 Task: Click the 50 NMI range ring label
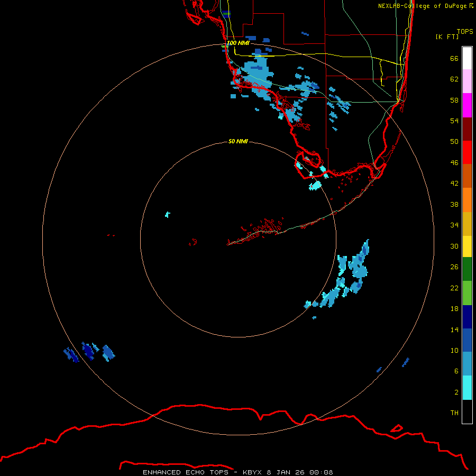click(238, 141)
